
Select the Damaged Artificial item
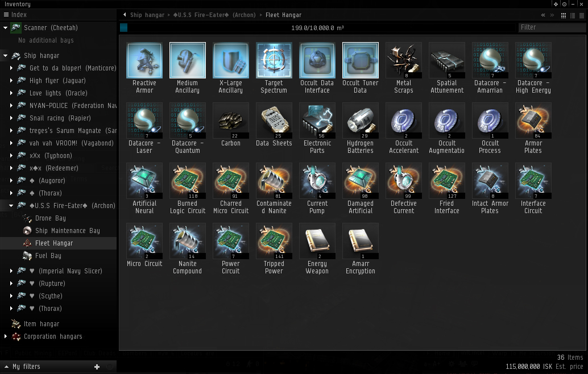(x=361, y=181)
